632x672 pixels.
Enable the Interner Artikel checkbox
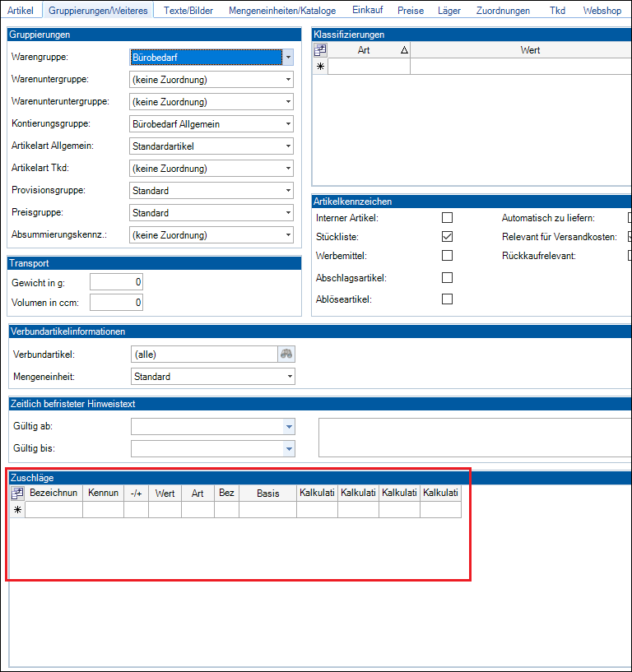[x=448, y=218]
